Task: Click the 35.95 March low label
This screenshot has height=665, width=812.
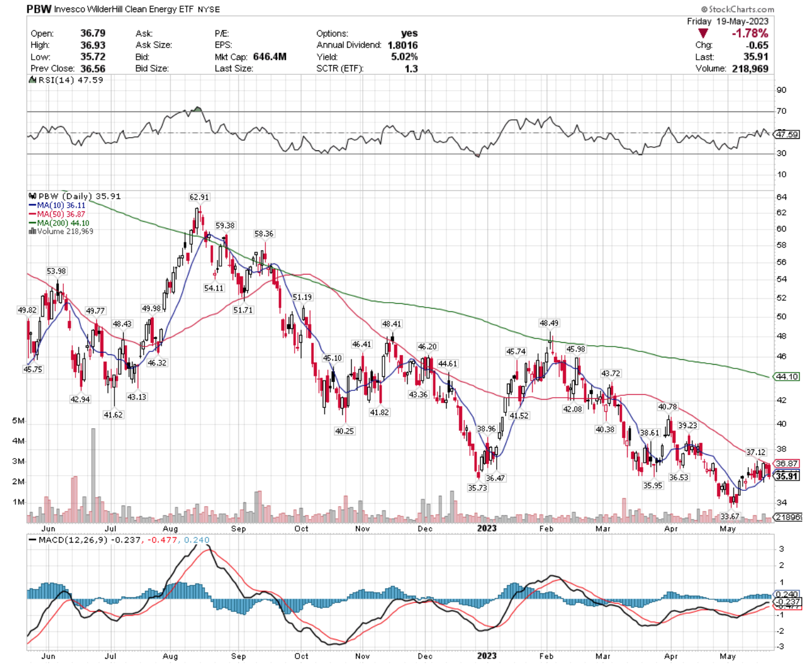Action: tap(653, 485)
